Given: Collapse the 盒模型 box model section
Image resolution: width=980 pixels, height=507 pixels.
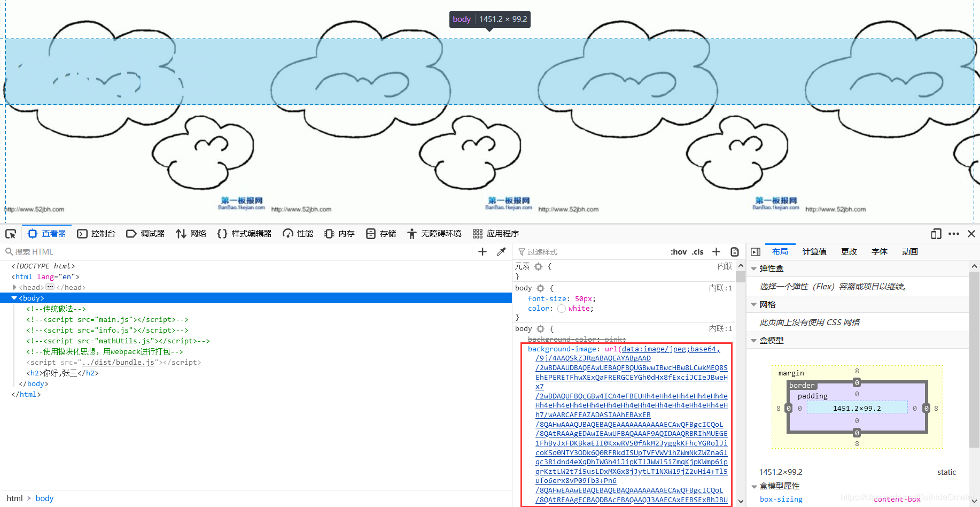Looking at the screenshot, I should [x=754, y=341].
